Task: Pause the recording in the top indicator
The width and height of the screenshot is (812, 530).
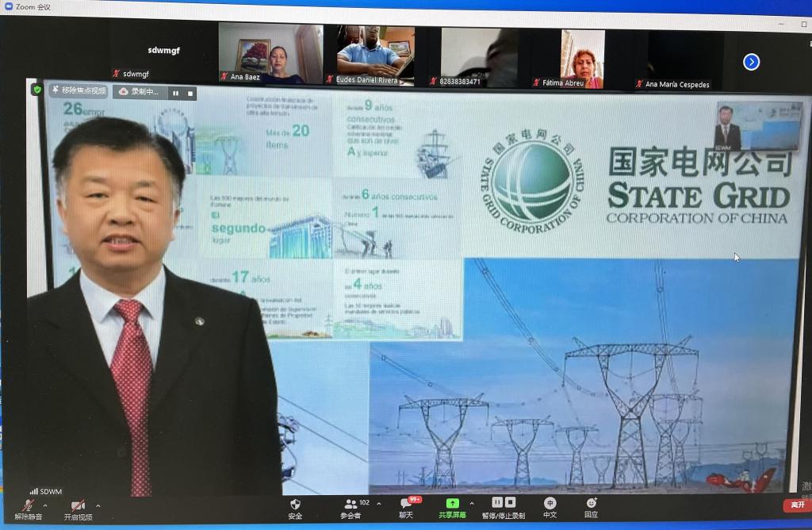Action: point(174,92)
